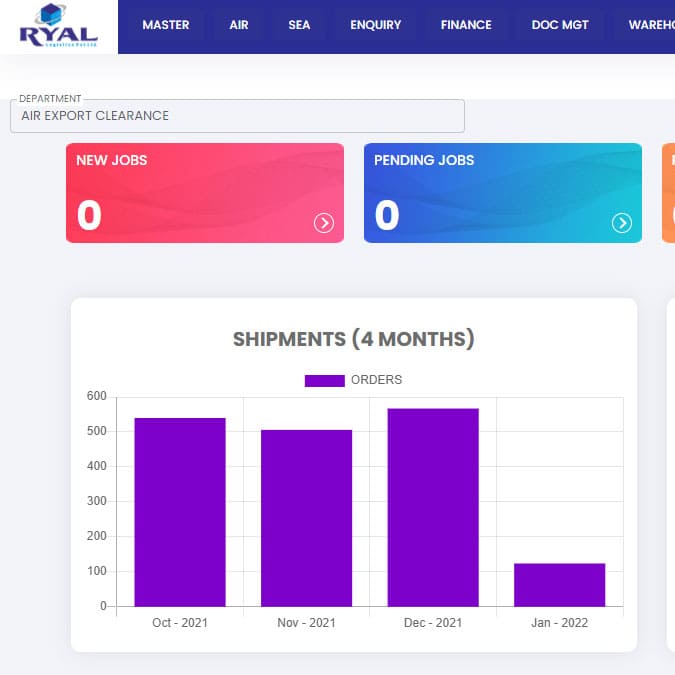The width and height of the screenshot is (675, 675).
Task: Click the partially visible orange jobs card
Action: click(x=669, y=193)
